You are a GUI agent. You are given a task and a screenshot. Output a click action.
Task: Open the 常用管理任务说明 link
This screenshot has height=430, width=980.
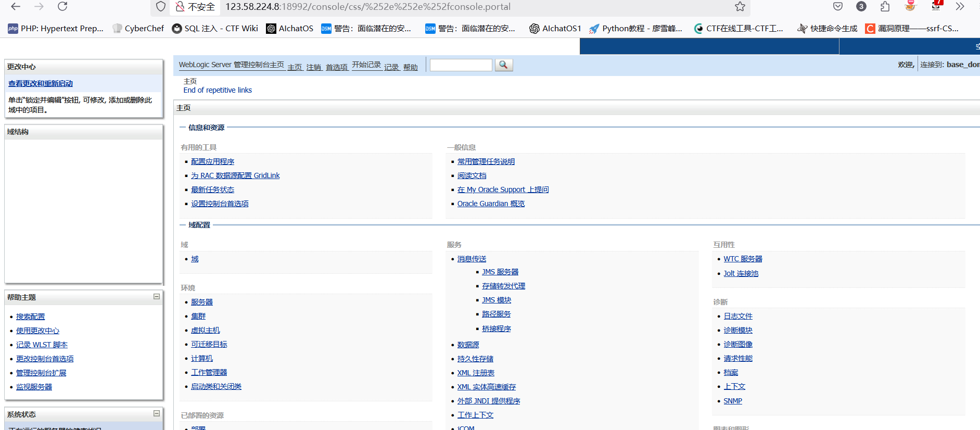point(486,161)
